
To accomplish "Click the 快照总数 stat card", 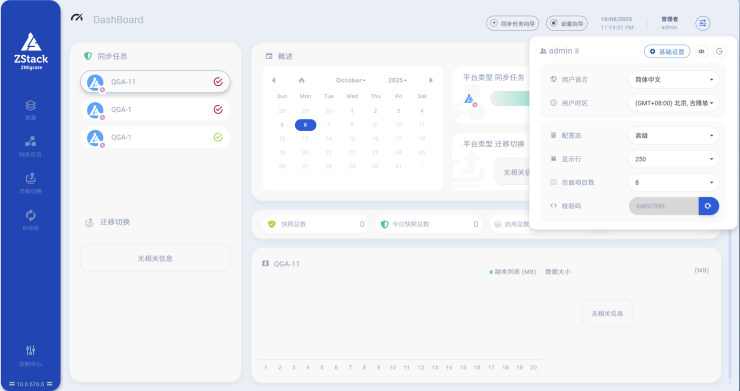I will (x=316, y=224).
